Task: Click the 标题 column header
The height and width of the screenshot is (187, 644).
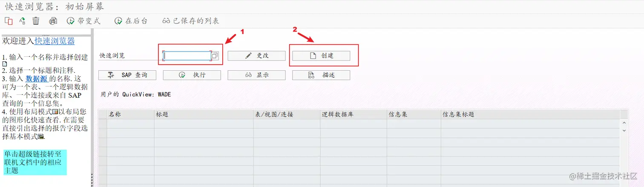Action: pos(204,114)
